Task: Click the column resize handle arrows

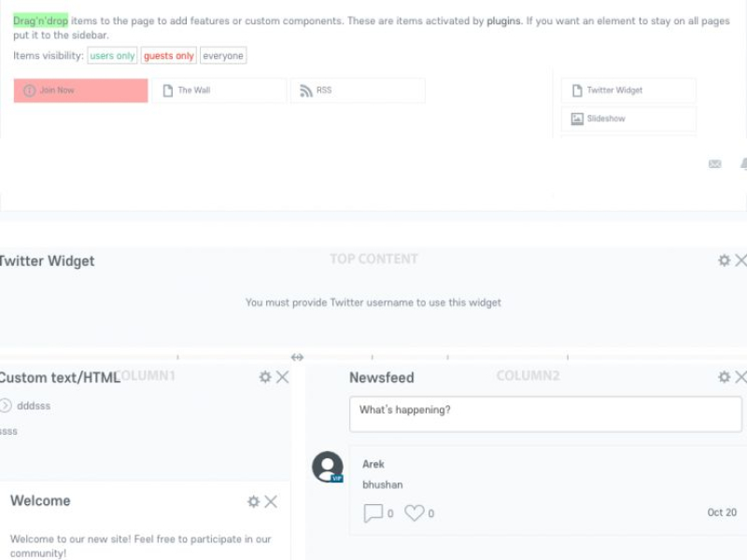Action: [x=297, y=357]
